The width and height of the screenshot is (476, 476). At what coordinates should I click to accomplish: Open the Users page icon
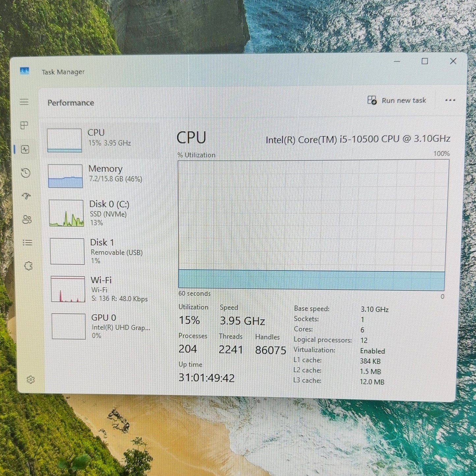27,219
